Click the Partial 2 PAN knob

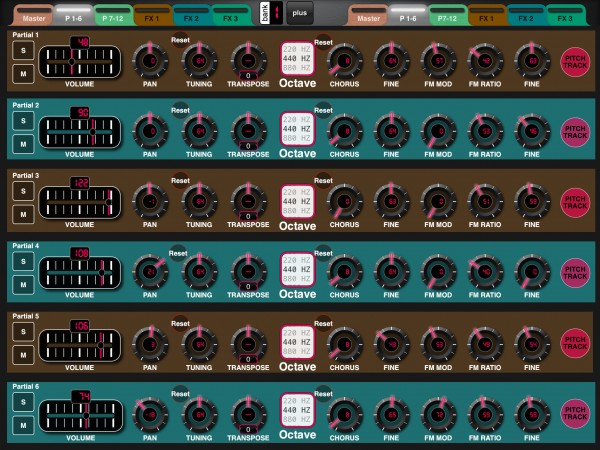coord(150,131)
